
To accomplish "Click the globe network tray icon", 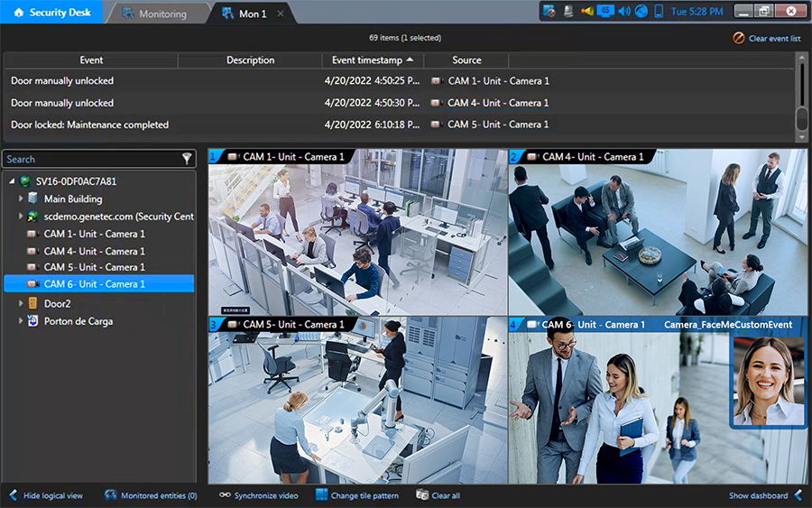I will click(641, 12).
